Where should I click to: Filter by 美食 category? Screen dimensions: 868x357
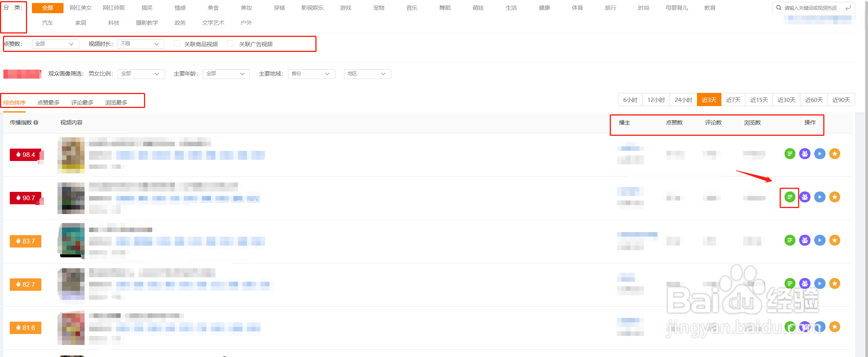213,8
